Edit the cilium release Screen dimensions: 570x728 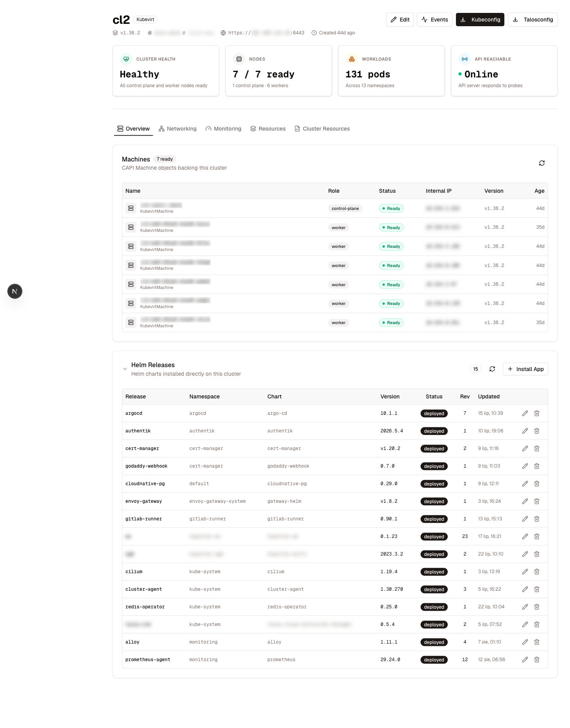[x=525, y=572]
